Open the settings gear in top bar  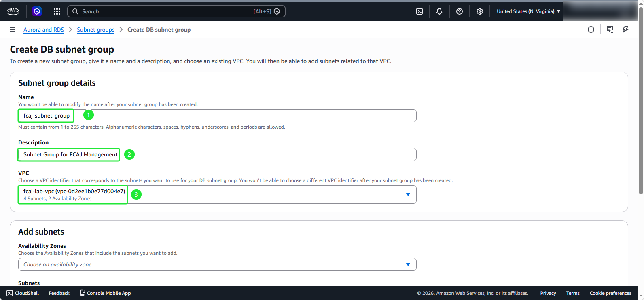pyautogui.click(x=480, y=11)
